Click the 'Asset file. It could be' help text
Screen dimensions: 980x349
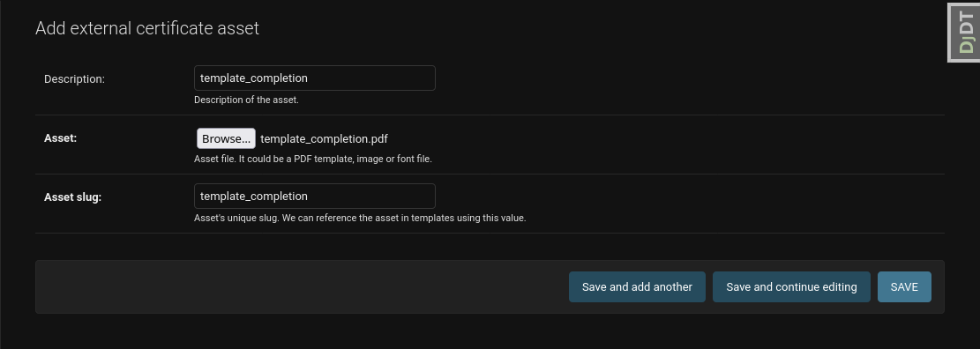coord(313,160)
